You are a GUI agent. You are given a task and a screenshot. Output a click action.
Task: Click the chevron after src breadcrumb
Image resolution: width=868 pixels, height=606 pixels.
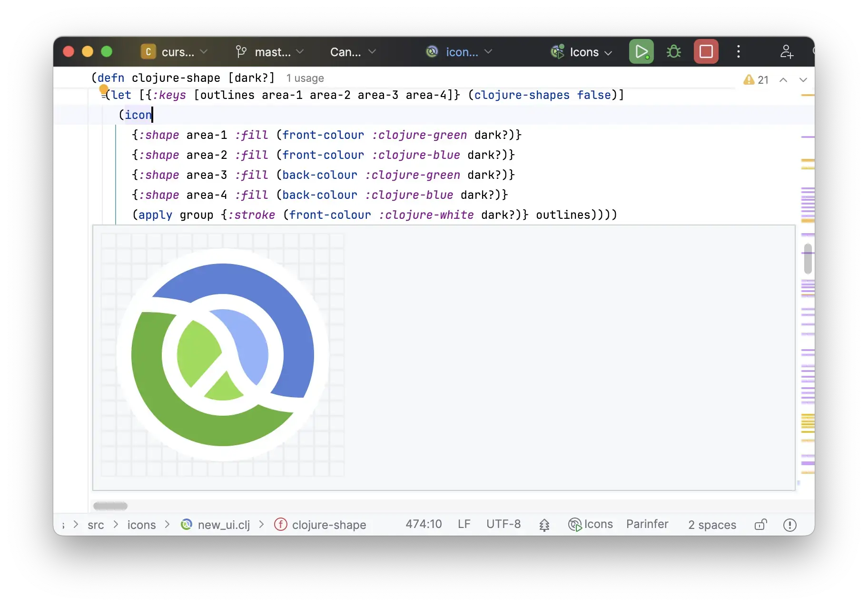coord(116,524)
